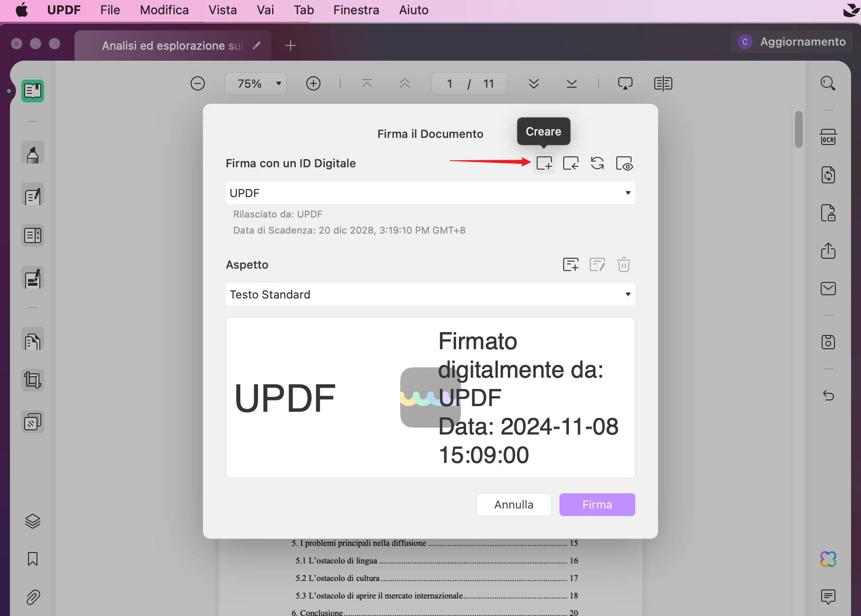
Task: Open the Fill and Sign form tool
Action: 33,278
